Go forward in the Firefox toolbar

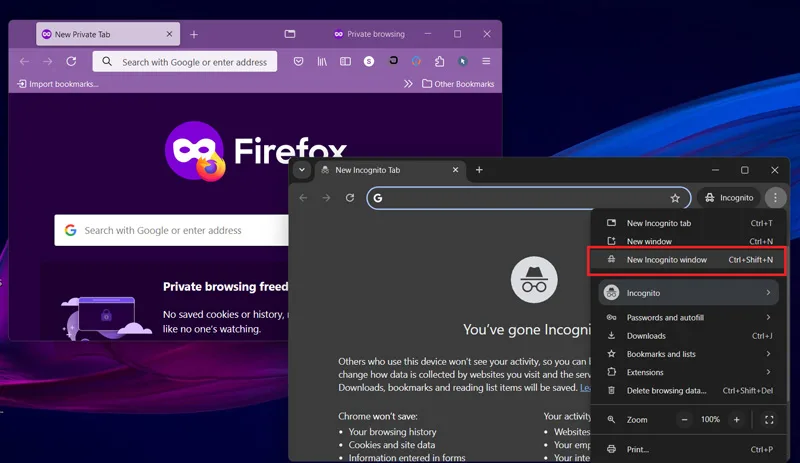(47, 62)
